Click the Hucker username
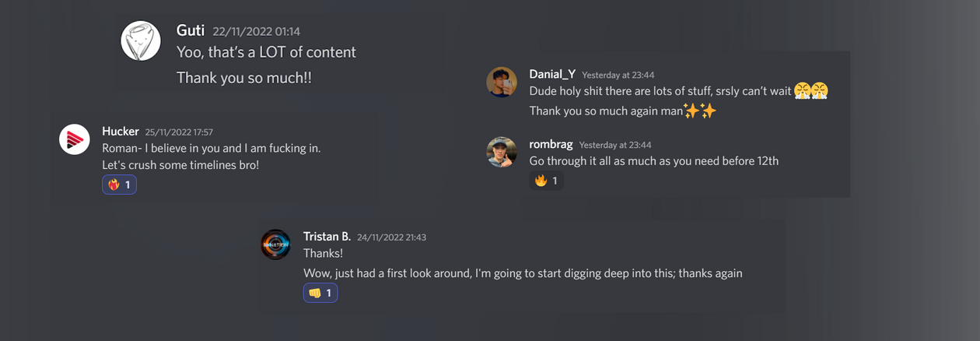This screenshot has height=341, width=980. 121,131
